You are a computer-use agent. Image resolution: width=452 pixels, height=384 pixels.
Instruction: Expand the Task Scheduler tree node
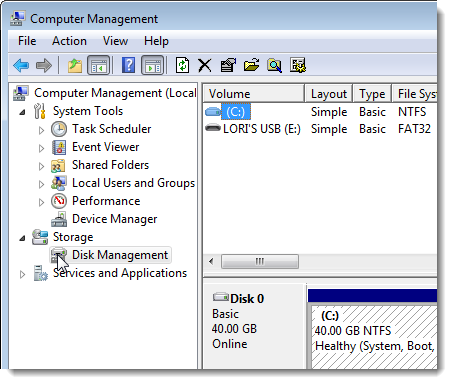(x=41, y=130)
